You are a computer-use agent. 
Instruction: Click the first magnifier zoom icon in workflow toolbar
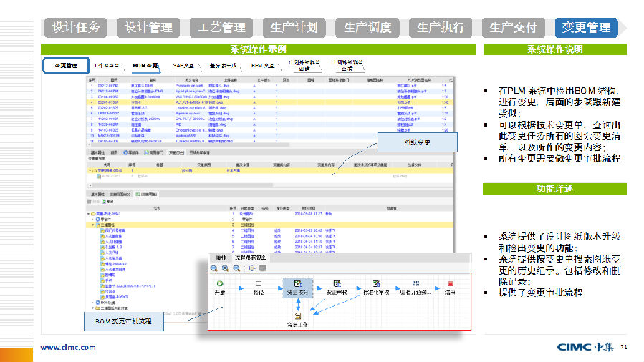click(213, 268)
